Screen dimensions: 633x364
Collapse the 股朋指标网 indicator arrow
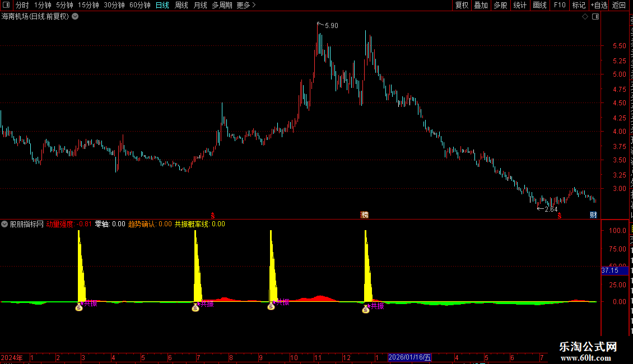point(4,224)
